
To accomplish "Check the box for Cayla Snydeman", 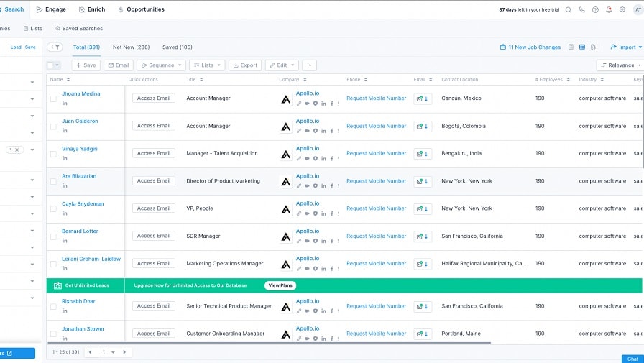I will (x=53, y=209).
